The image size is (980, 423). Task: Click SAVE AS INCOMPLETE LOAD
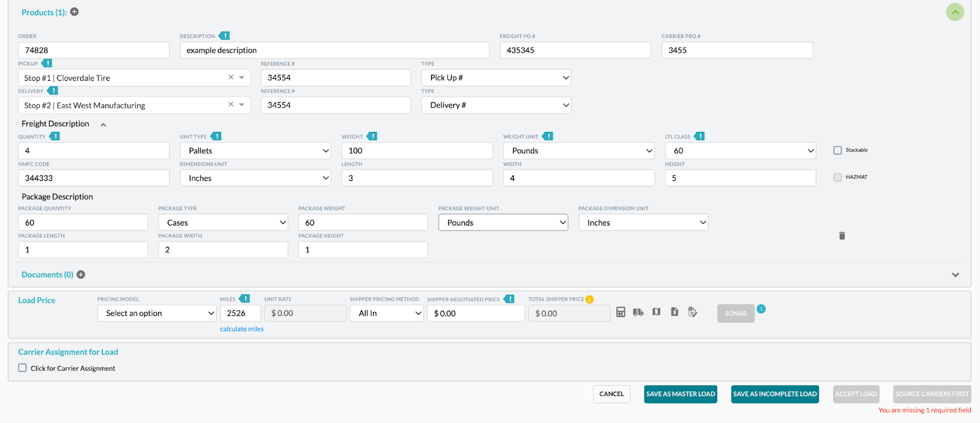tap(775, 394)
